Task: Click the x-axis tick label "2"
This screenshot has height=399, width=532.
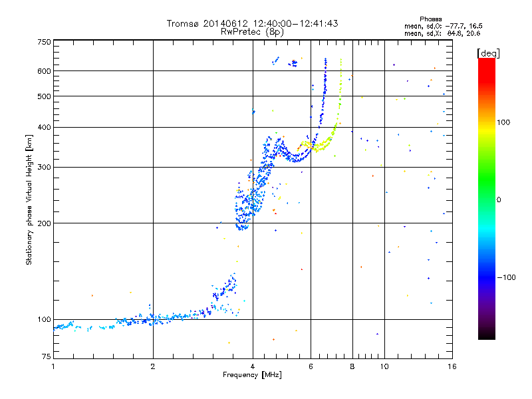Action: (x=153, y=366)
